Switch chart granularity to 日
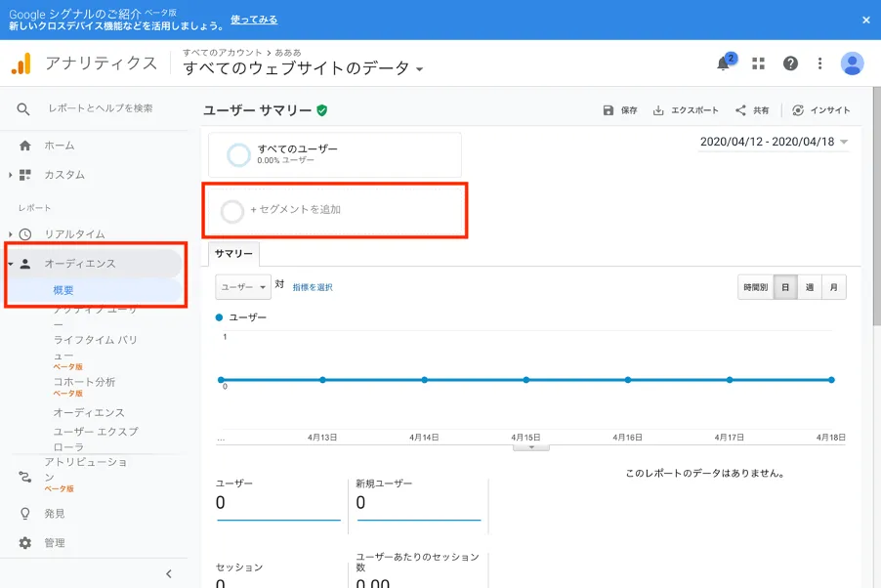This screenshot has width=881, height=588. tap(785, 287)
